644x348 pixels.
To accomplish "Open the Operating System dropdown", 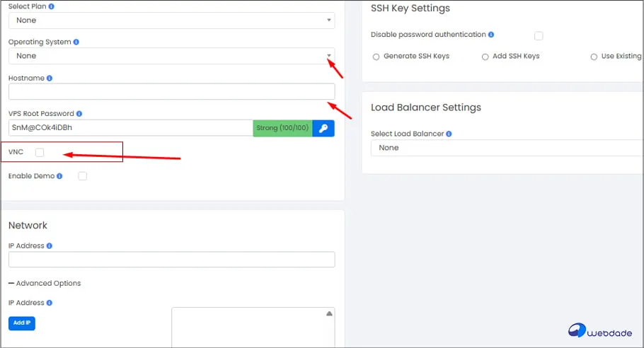I will (171, 56).
